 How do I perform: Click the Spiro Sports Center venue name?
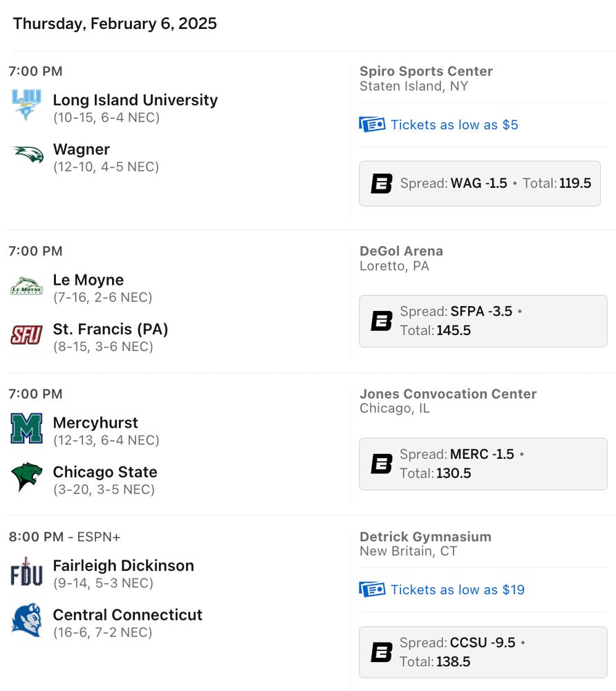pos(426,71)
